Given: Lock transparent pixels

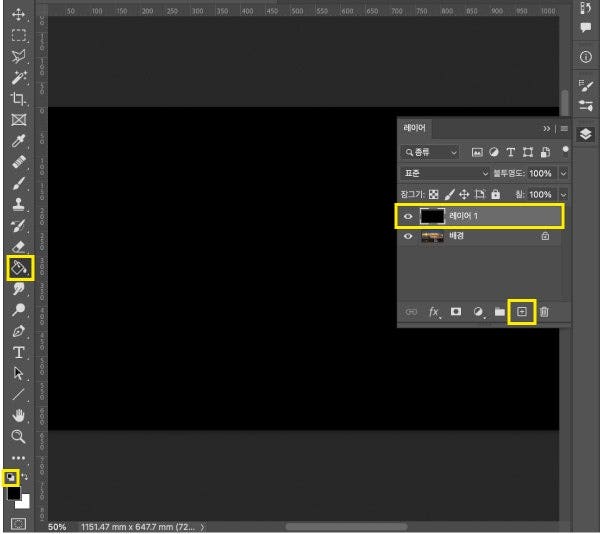Looking at the screenshot, I should 434,195.
